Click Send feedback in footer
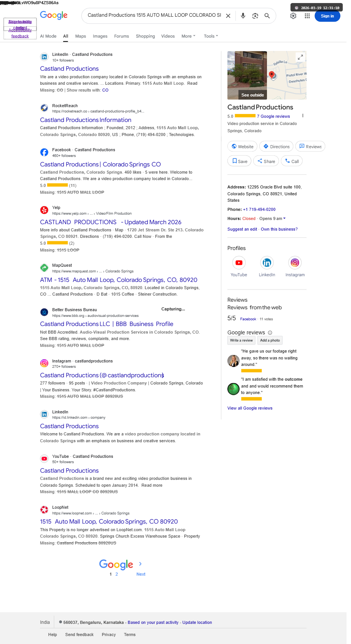Viewport: 351px width, 644px height. pos(79,635)
